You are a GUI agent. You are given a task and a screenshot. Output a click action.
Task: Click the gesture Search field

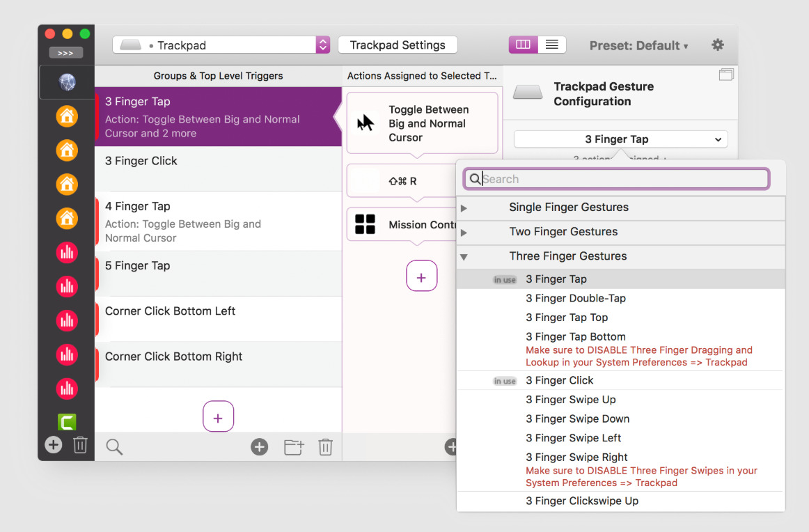(617, 179)
